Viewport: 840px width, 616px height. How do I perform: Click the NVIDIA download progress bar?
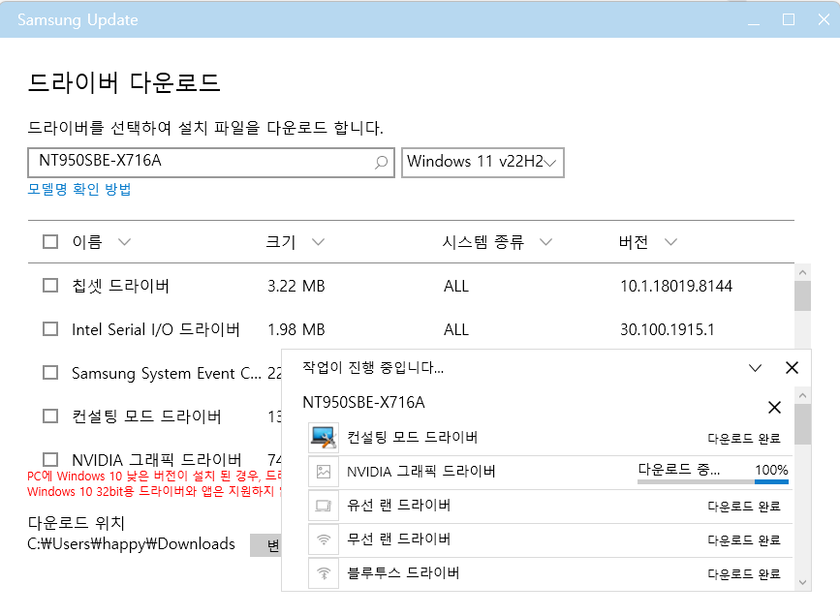pos(712,481)
